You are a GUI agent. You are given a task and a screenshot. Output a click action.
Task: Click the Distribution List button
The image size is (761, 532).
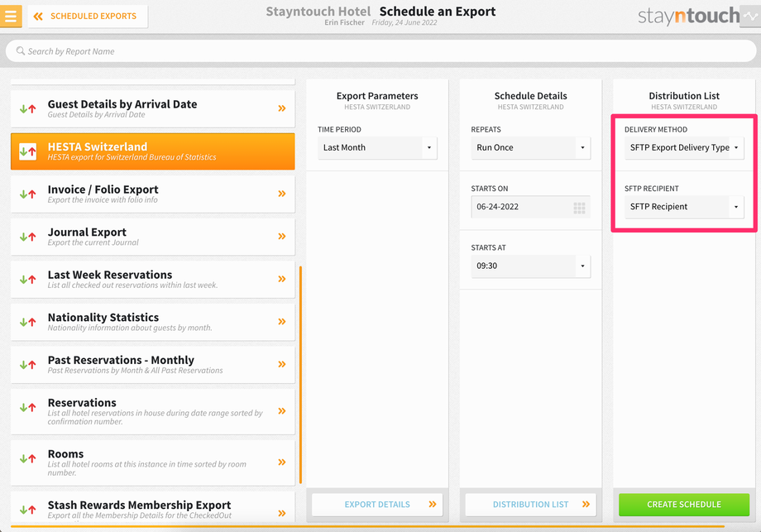point(530,505)
